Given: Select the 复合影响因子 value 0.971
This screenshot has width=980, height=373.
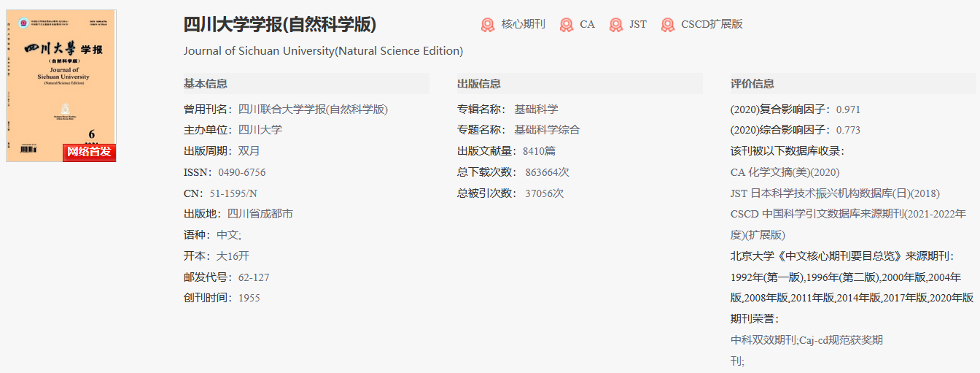Looking at the screenshot, I should click(848, 109).
